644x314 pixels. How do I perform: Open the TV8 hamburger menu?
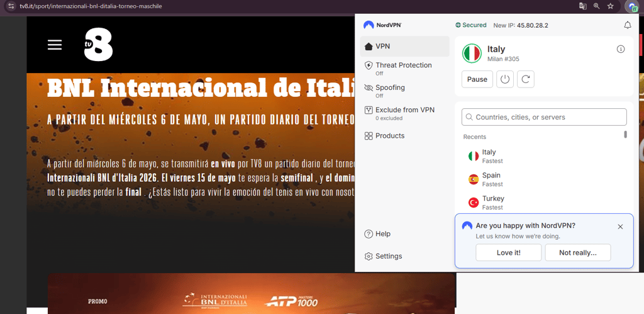coord(55,45)
